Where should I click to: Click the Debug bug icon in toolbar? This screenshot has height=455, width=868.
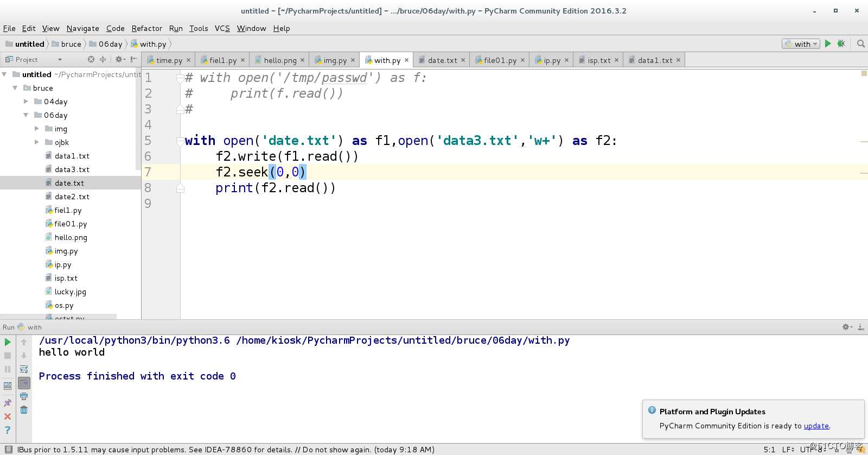[x=841, y=43]
